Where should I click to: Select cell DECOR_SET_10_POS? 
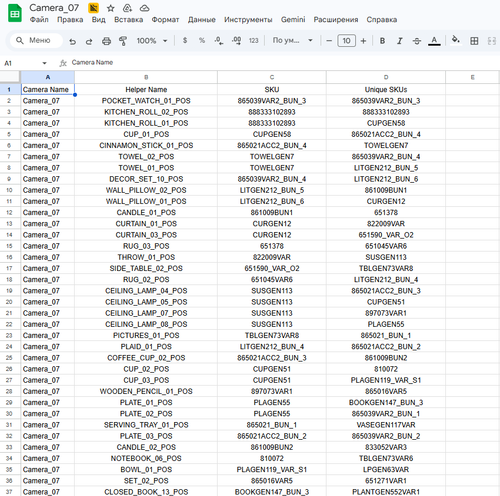(146, 179)
